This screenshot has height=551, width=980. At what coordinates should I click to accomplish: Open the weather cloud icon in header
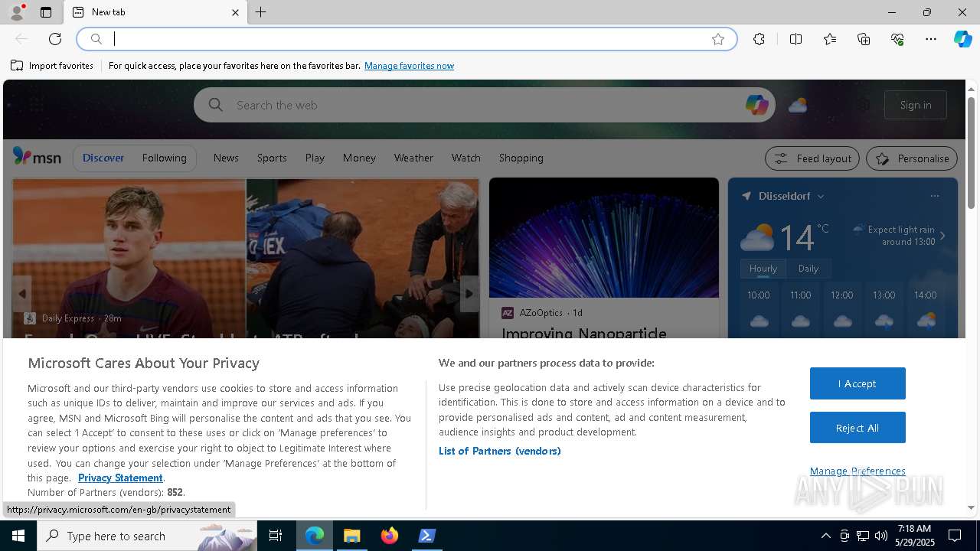798,105
